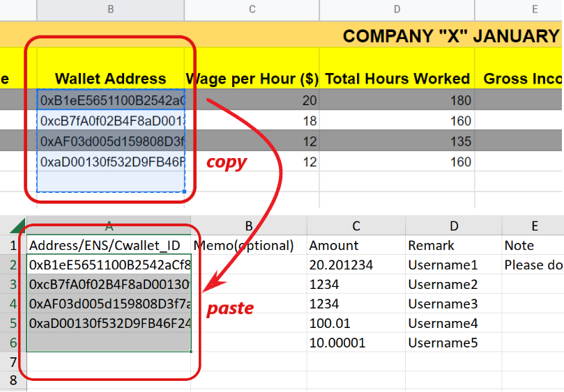564x392 pixels.
Task: Click the Total Hours Worked header
Action: [397, 68]
